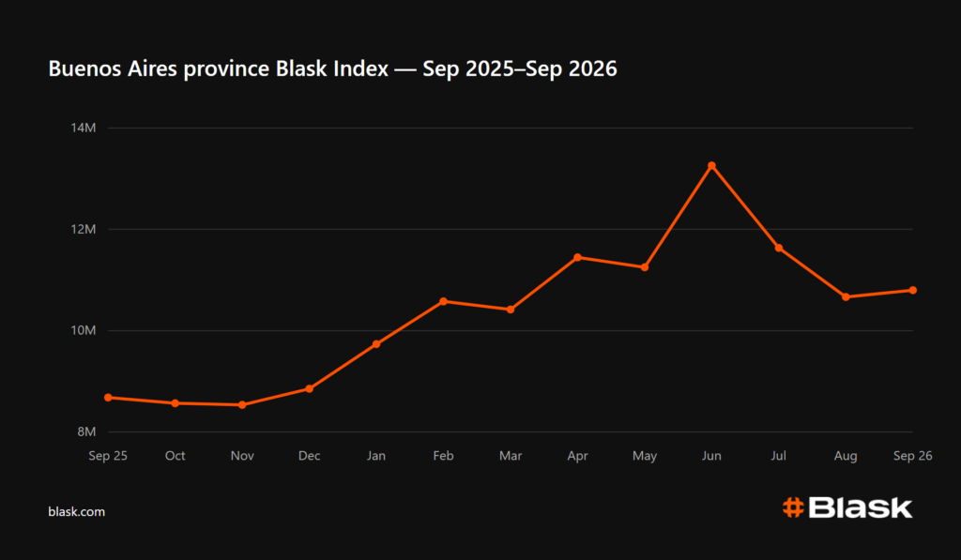961x560 pixels.
Task: Click the Sep 26 x-axis label
Action: [912, 456]
